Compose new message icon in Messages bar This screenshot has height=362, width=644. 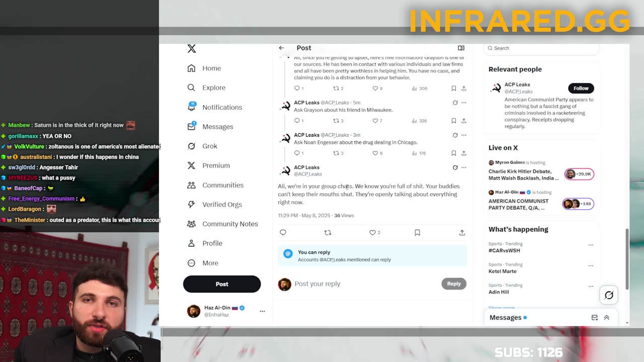[x=594, y=318]
